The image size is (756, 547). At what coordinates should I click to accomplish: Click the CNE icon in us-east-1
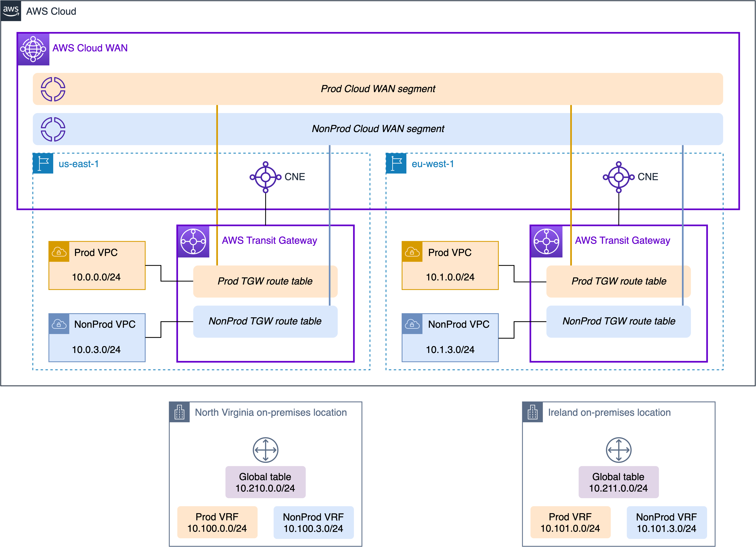(265, 177)
